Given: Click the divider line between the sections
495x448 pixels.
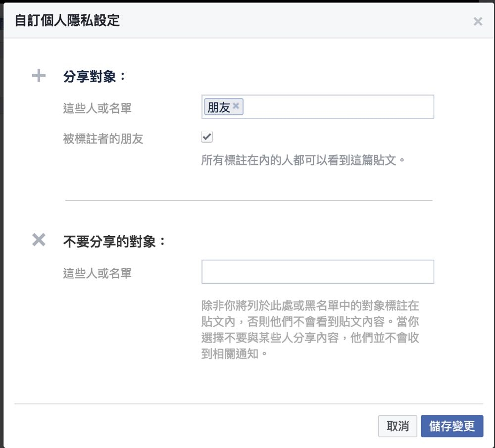Looking at the screenshot, I should [248, 200].
